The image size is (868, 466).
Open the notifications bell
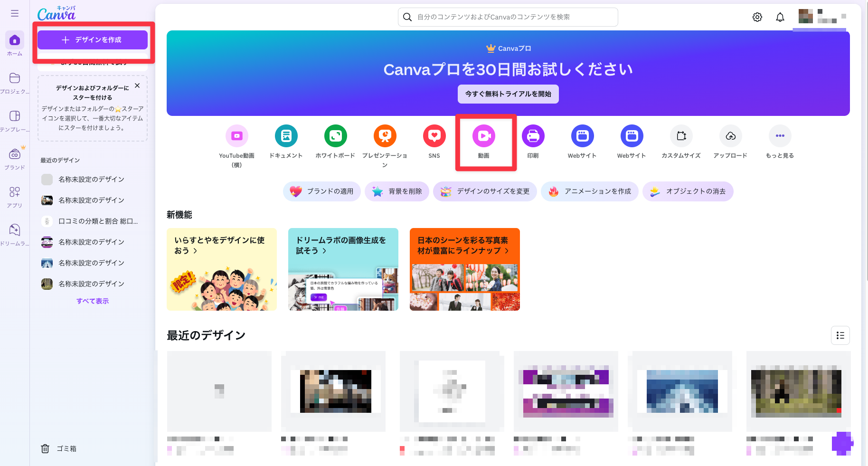tap(780, 17)
